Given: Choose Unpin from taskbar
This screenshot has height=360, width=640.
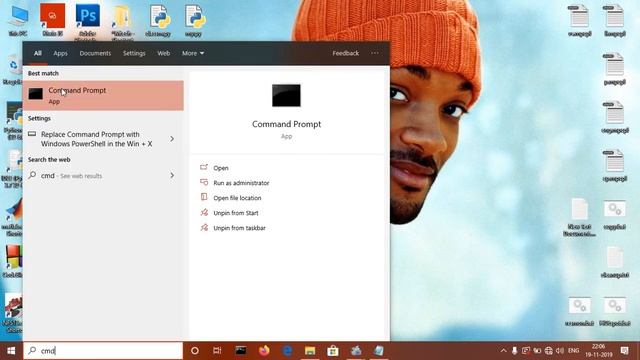Looking at the screenshot, I should 239,228.
